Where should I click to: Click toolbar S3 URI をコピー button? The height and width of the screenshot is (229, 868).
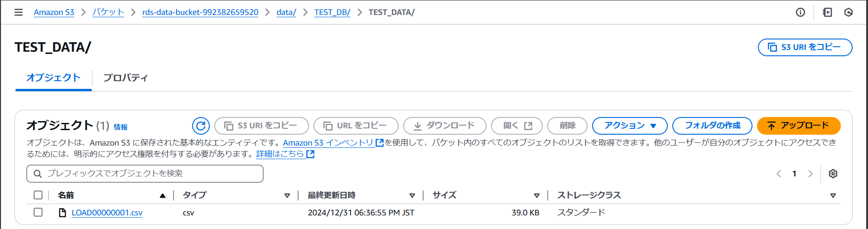click(261, 126)
